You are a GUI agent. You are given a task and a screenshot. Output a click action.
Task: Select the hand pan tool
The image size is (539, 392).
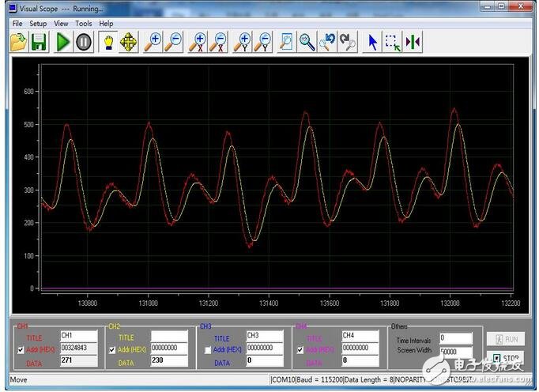click(x=107, y=42)
